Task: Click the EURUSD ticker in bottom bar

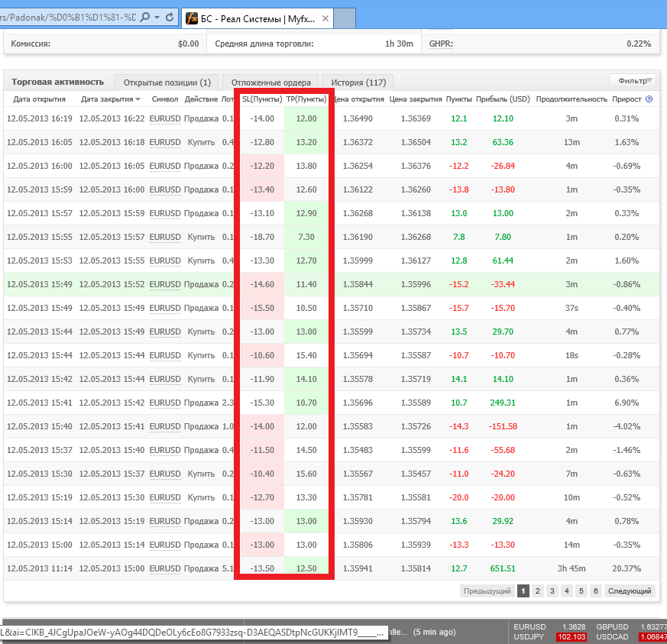Action: click(x=529, y=626)
